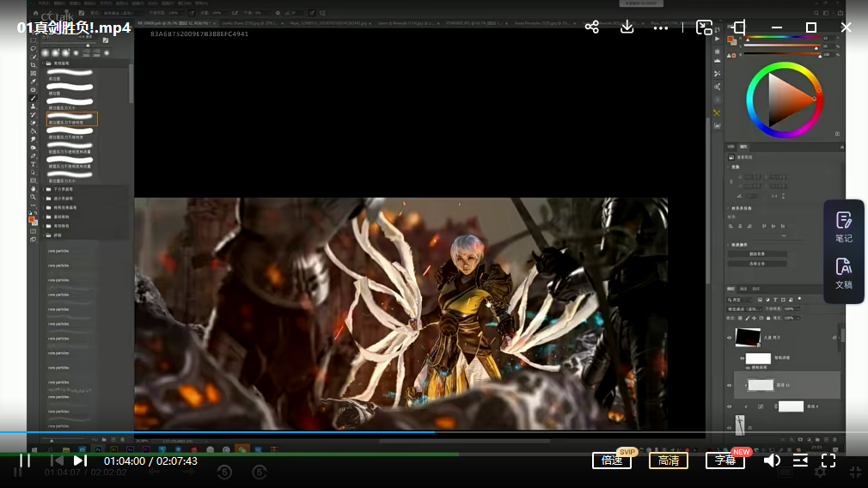Toggle visibility of the smart filter mask
868x488 pixels.
tap(743, 358)
